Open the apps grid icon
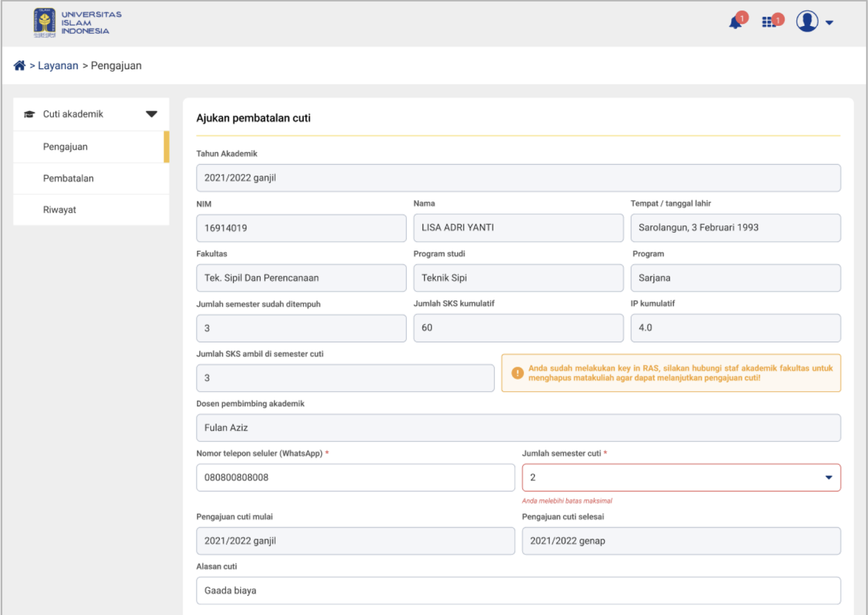Screen dimensions: 868x615 (768, 22)
